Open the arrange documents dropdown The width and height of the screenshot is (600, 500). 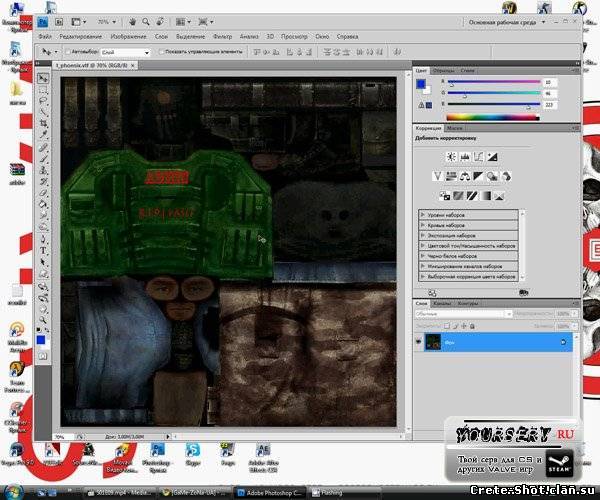coord(183,22)
